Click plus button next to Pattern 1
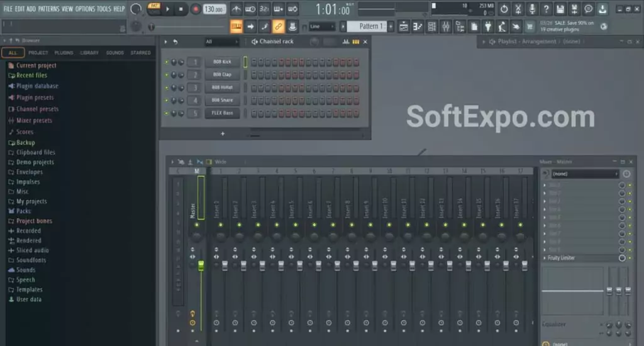This screenshot has height=346, width=644. [391, 26]
